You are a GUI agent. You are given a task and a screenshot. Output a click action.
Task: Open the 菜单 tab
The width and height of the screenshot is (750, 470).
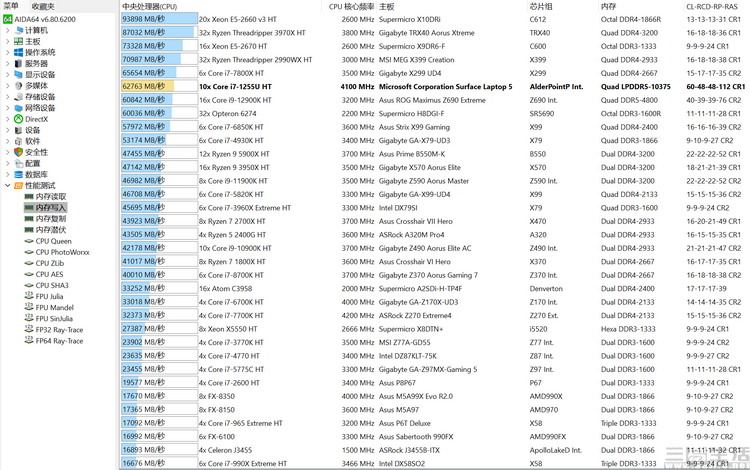click(11, 6)
